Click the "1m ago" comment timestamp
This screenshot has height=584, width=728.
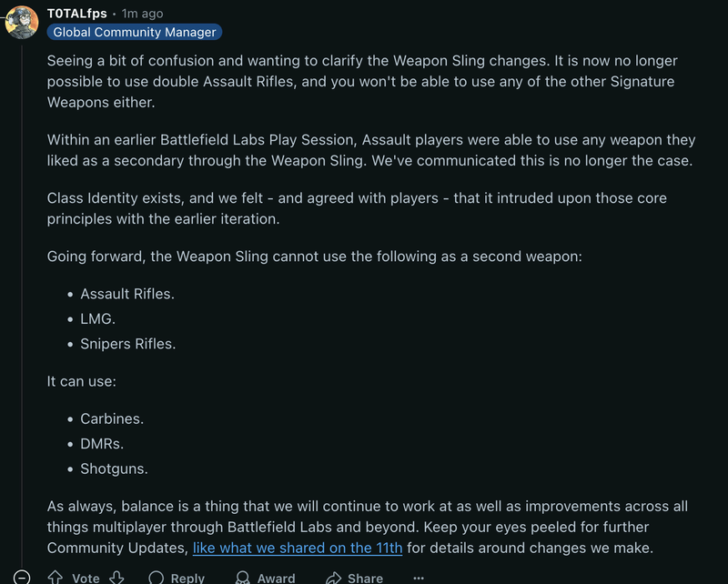pyautogui.click(x=143, y=14)
